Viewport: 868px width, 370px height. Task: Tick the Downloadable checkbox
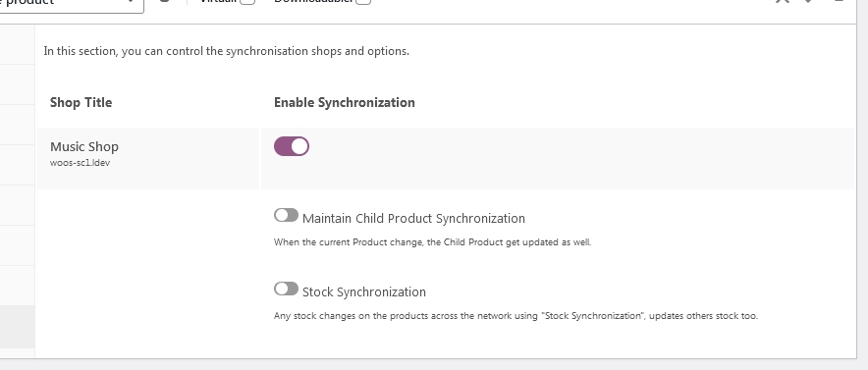[363, 1]
